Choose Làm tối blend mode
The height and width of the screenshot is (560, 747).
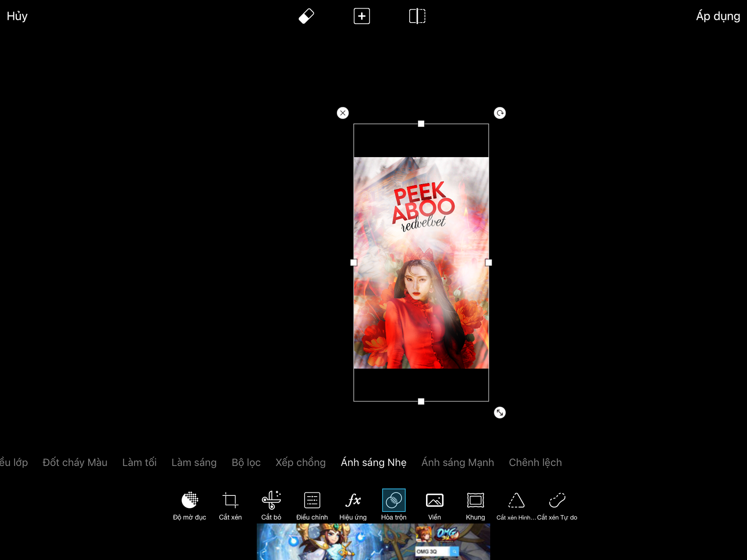pos(139,462)
